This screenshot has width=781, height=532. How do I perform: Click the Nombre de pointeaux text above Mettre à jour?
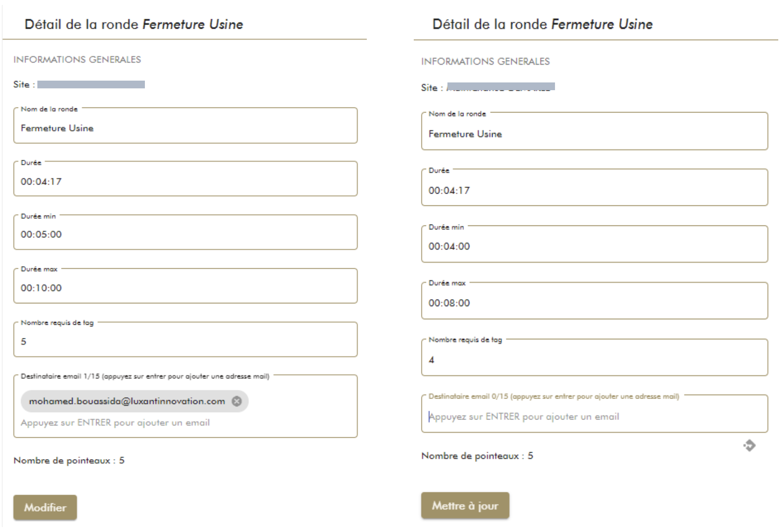477,456
